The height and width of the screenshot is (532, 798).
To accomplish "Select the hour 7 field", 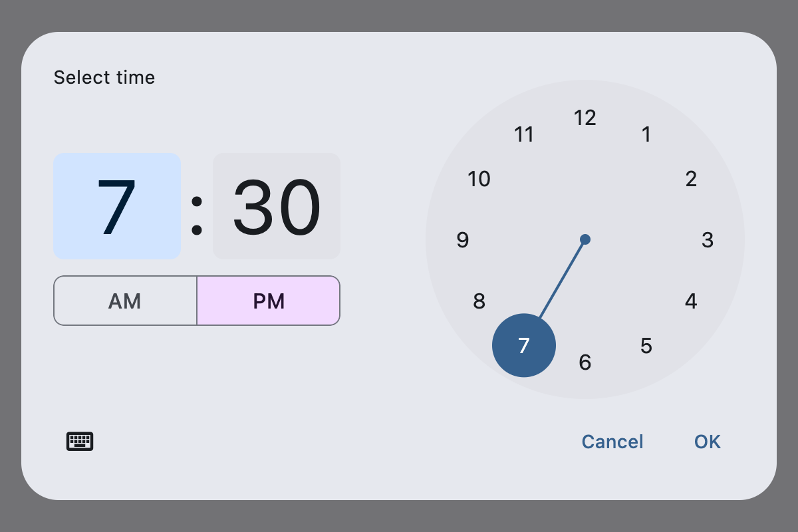I will [117, 206].
